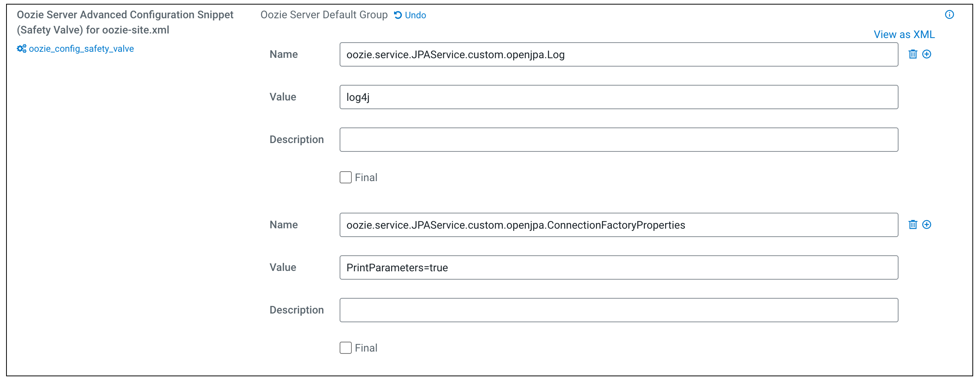The image size is (980, 382).
Task: Click the Description label of the second property
Action: 297,310
